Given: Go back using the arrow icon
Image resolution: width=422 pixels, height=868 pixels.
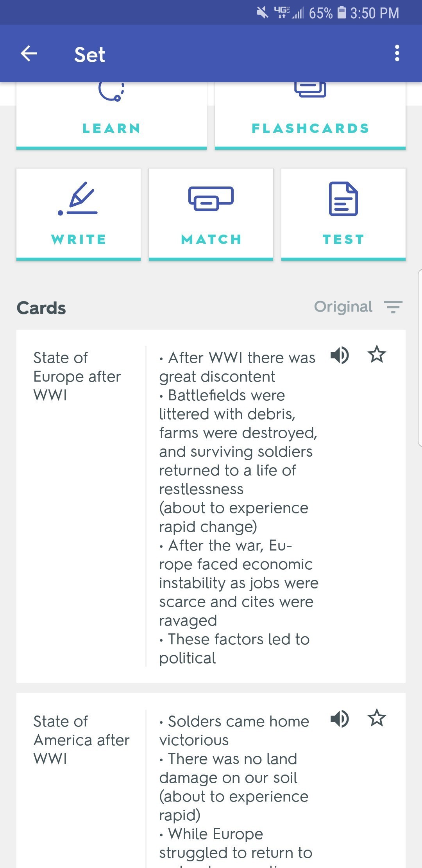Looking at the screenshot, I should 29,54.
